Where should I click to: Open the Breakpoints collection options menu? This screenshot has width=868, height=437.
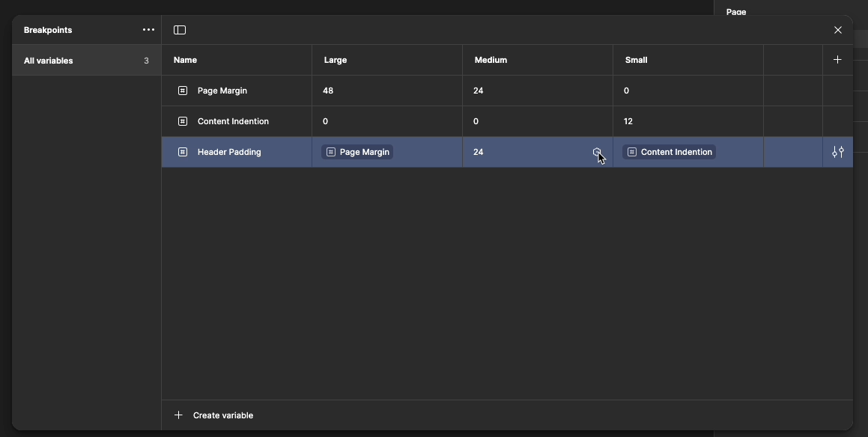[x=148, y=30]
